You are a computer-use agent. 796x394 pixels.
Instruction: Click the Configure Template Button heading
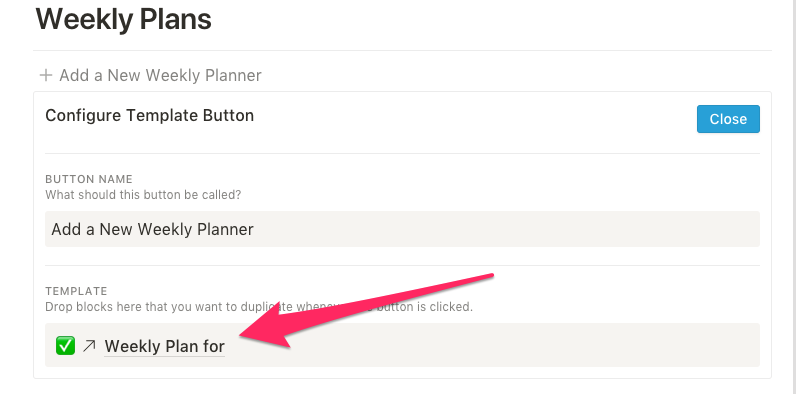coord(150,116)
